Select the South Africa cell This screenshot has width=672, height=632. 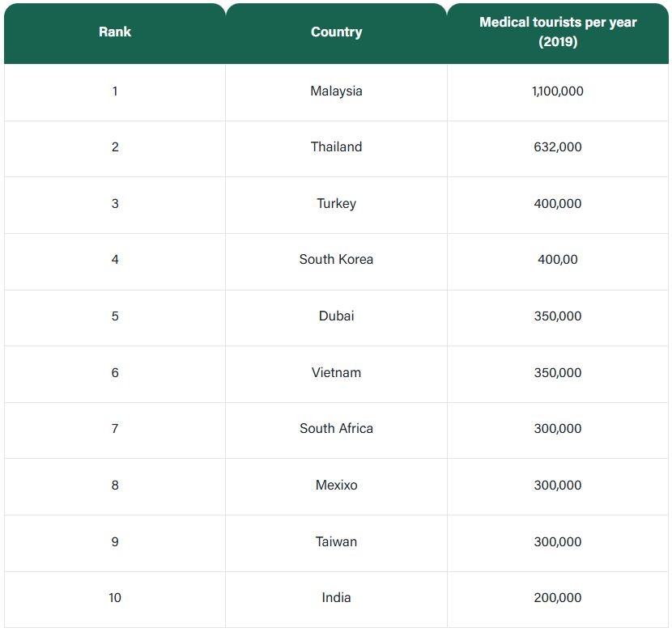pos(336,429)
